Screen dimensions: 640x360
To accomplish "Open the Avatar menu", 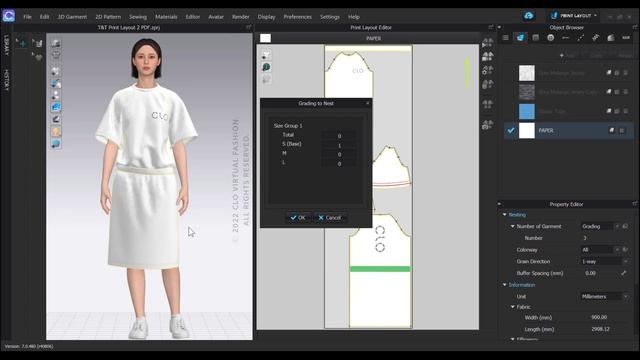I will click(216, 17).
